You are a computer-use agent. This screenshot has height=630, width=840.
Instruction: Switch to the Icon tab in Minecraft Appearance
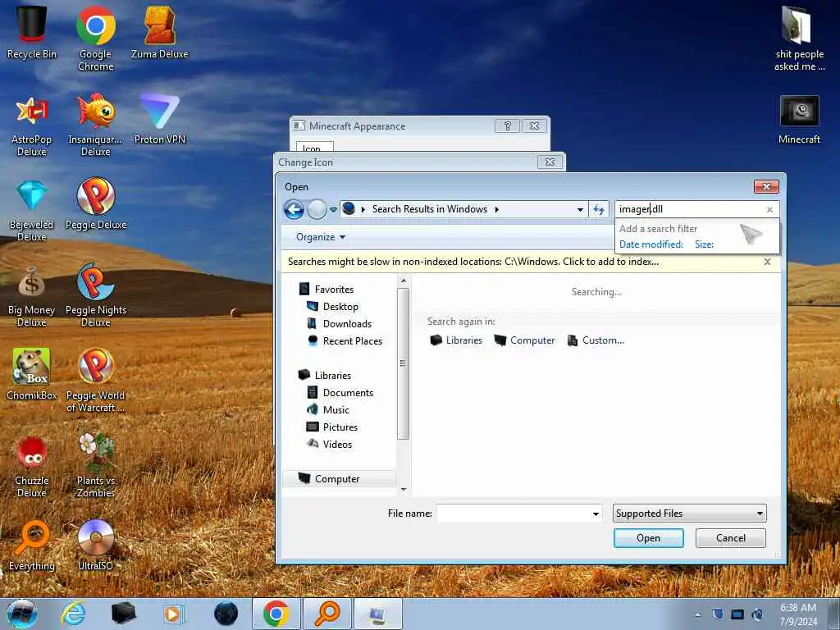click(x=314, y=148)
